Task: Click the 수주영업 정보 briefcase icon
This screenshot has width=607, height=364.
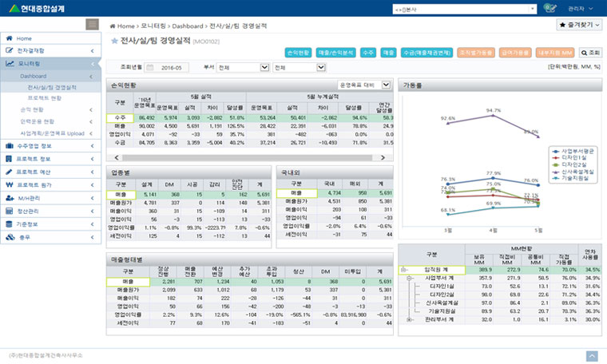Action: [9, 146]
